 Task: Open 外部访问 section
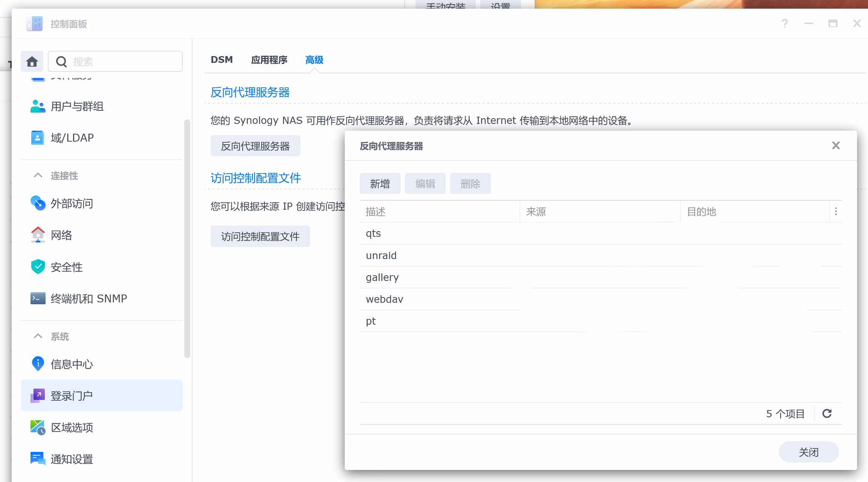click(72, 204)
